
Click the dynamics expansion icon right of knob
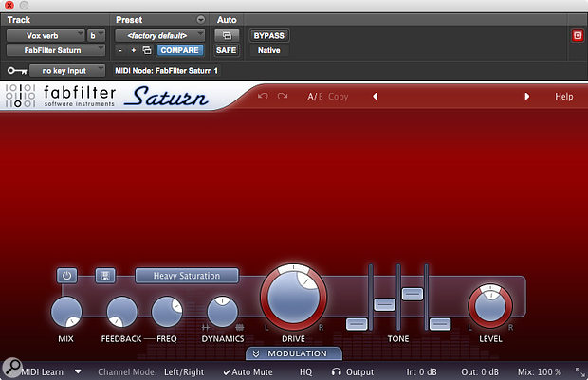click(240, 328)
